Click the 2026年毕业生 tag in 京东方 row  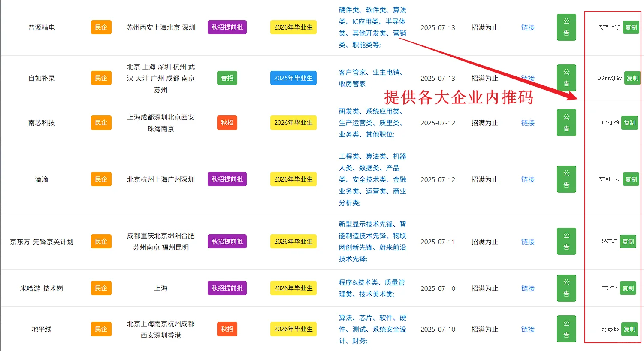293,242
